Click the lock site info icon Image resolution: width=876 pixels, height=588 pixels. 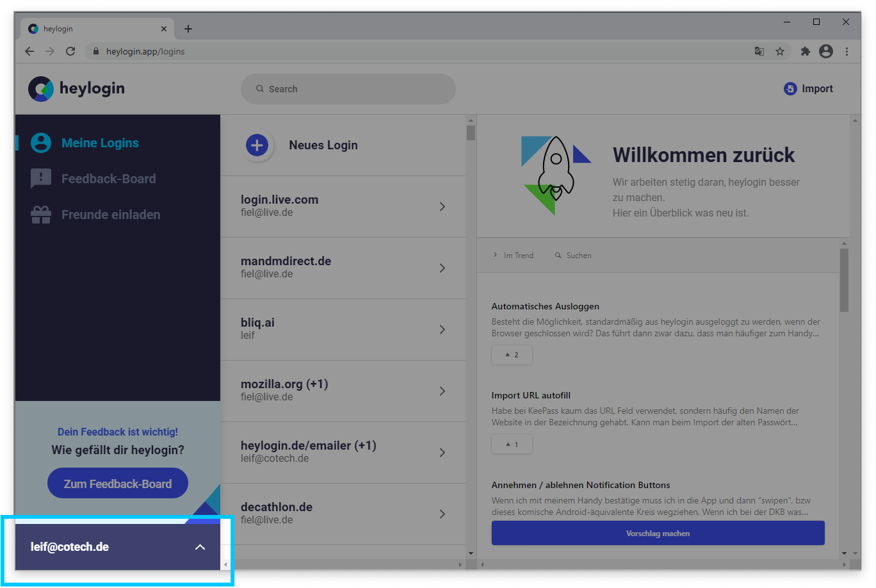(96, 51)
